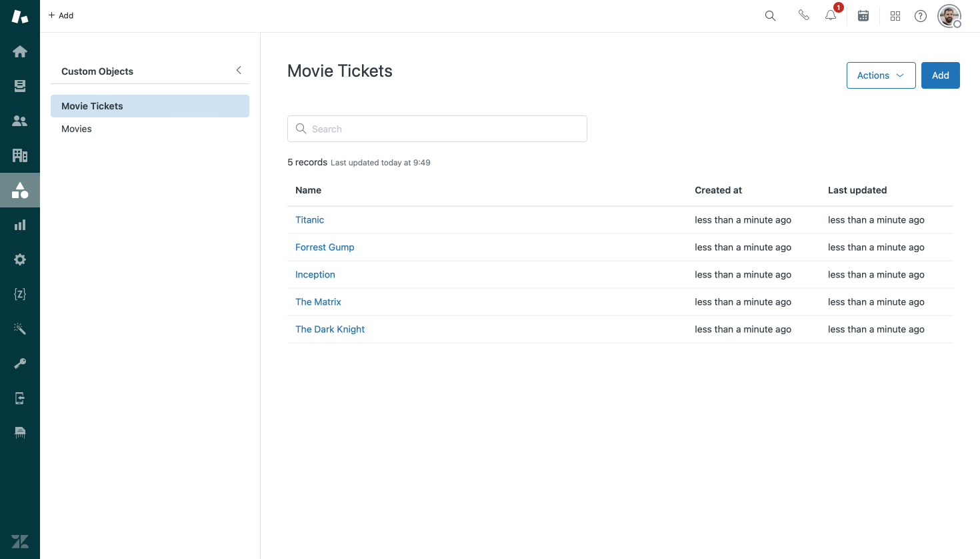Viewport: 980px width, 559px height.
Task: Open the Reporting bar chart icon
Action: 20,225
